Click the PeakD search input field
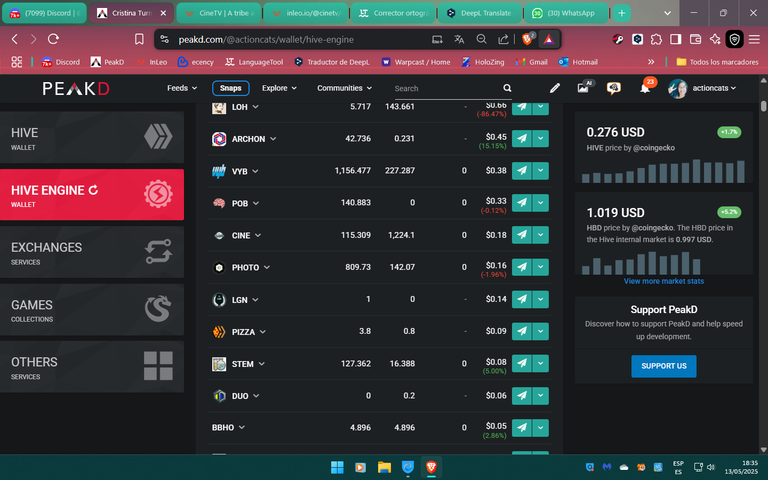Image resolution: width=768 pixels, height=480 pixels. tap(446, 89)
